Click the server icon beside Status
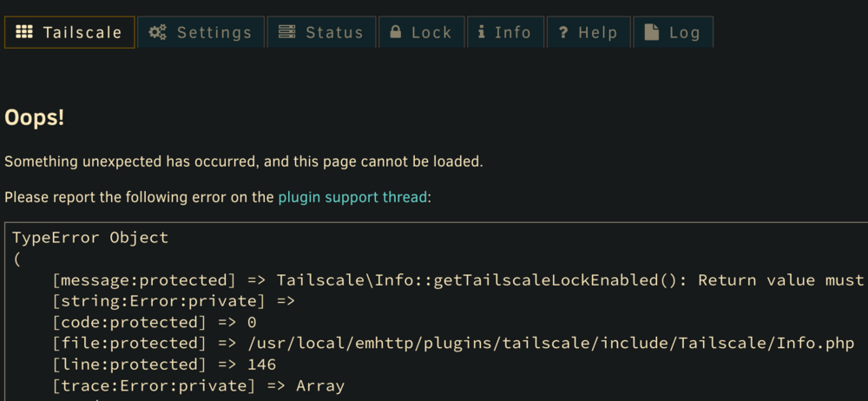Screen dimensions: 868x401 coord(286,32)
